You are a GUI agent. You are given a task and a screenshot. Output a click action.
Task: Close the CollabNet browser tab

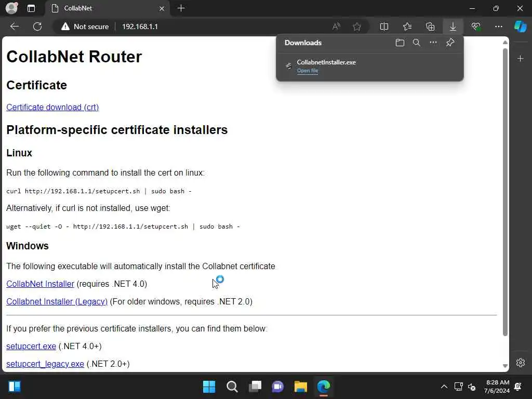tap(162, 8)
